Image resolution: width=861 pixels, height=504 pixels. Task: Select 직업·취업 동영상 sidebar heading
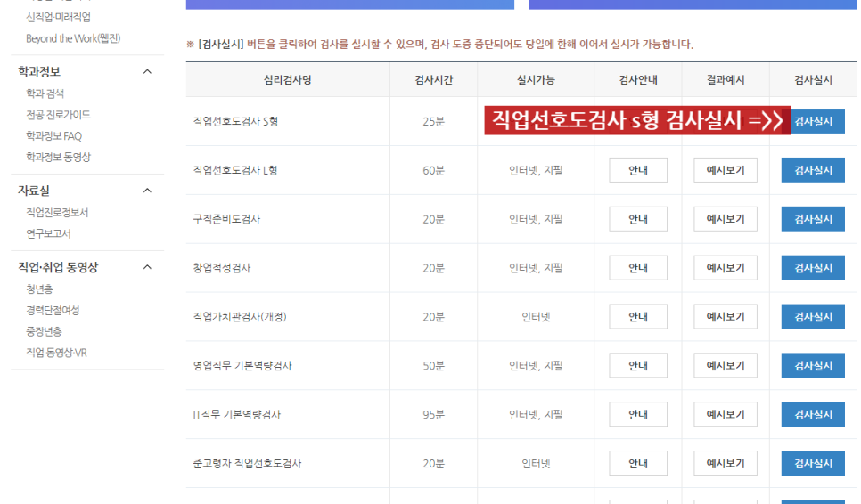[x=58, y=267]
